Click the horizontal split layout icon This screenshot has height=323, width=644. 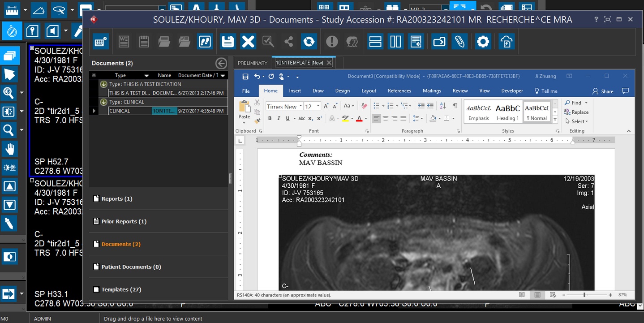pos(375,42)
